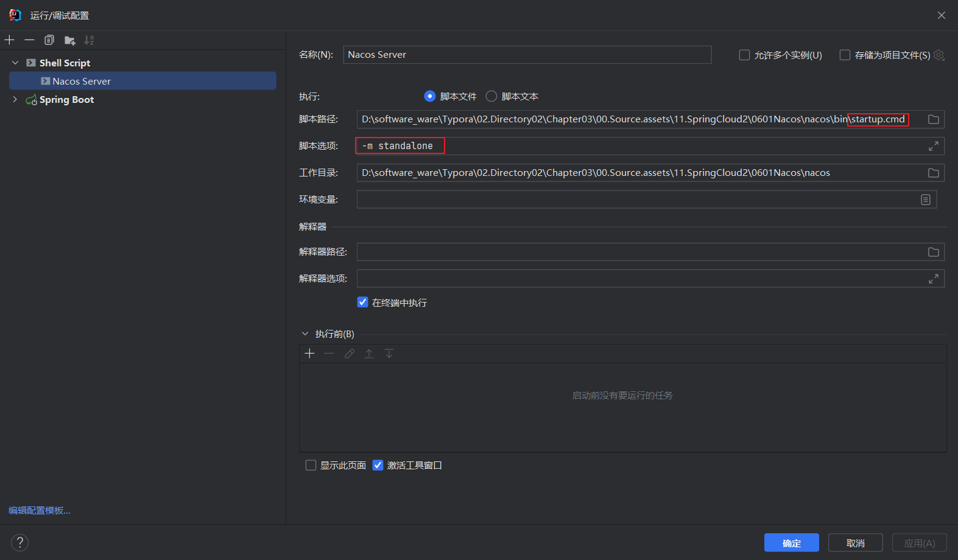Add a before-launch task
The height and width of the screenshot is (560, 958).
pyautogui.click(x=309, y=354)
